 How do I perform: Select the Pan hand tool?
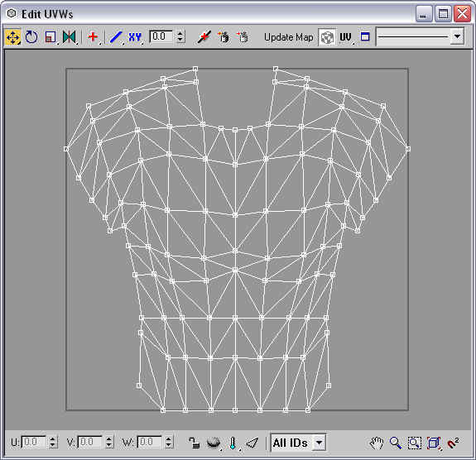(x=377, y=443)
